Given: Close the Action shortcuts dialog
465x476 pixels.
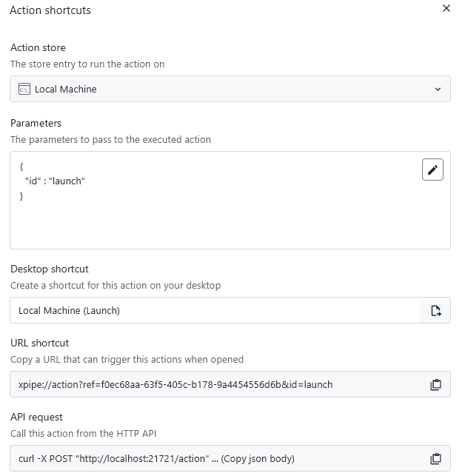Looking at the screenshot, I should (446, 9).
